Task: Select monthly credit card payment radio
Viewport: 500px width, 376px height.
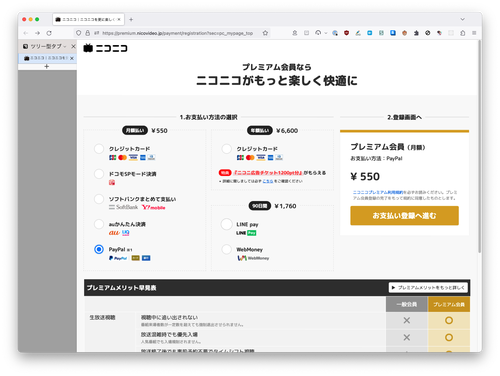Action: (x=99, y=149)
